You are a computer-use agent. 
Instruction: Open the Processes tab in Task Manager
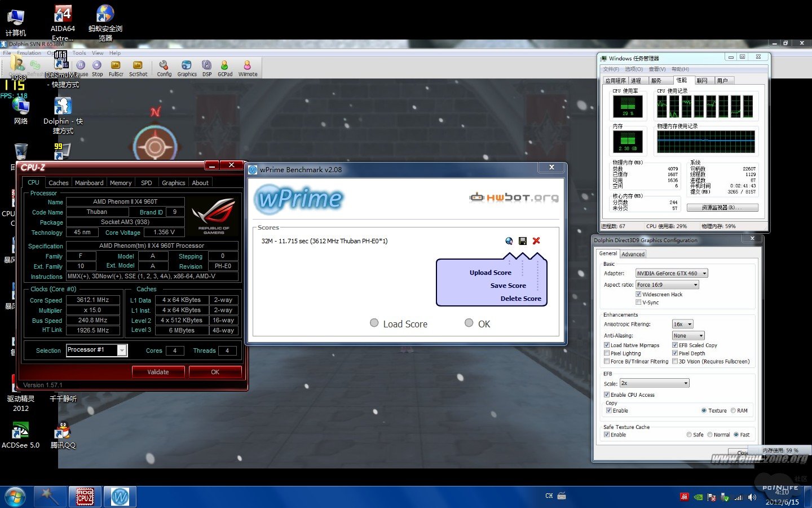(636, 81)
